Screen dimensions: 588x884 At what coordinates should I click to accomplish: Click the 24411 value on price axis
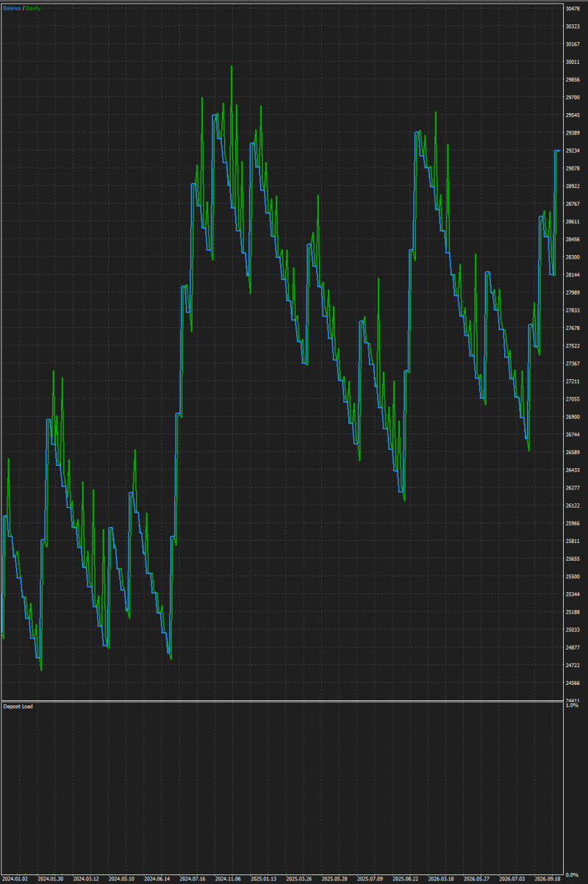point(573,701)
